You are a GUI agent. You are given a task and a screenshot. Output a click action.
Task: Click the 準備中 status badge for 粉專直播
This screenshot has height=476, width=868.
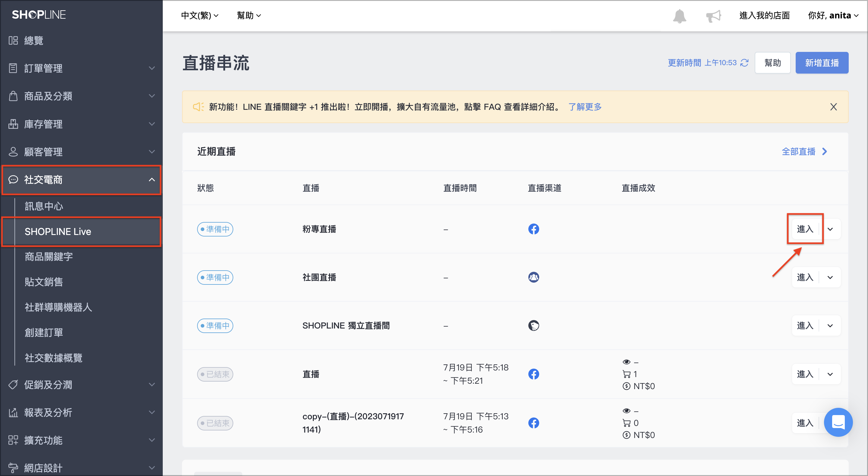[215, 229]
